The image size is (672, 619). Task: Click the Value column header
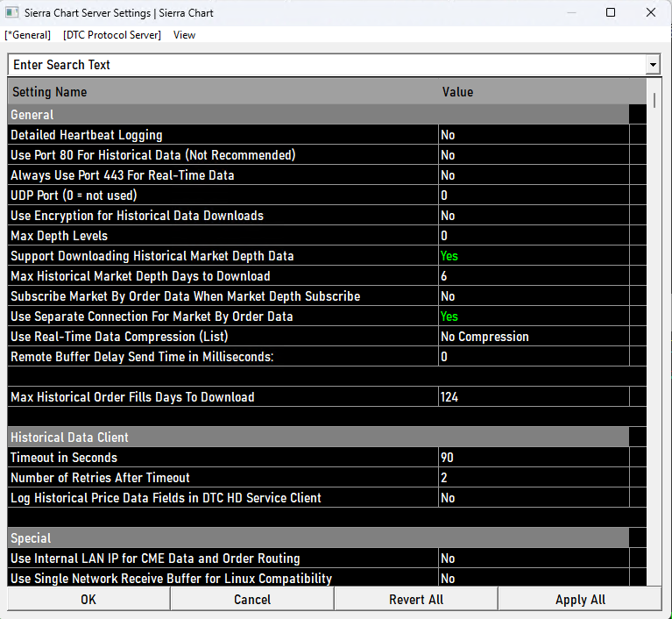click(x=542, y=92)
